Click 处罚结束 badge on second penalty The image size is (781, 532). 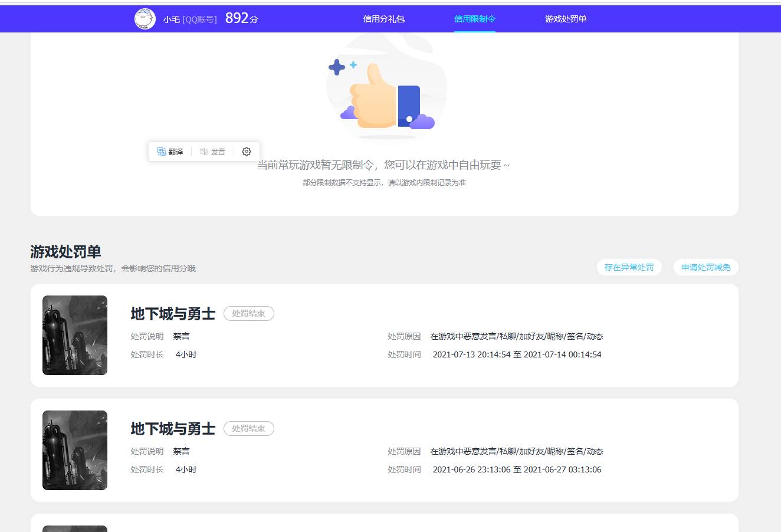pyautogui.click(x=248, y=428)
